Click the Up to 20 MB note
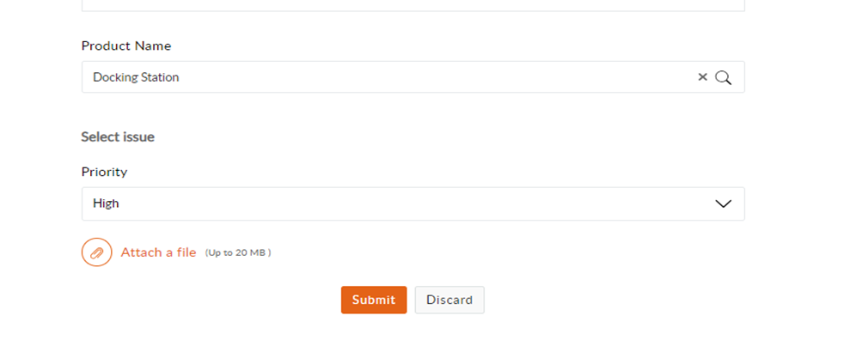The width and height of the screenshot is (868, 346). (x=238, y=252)
